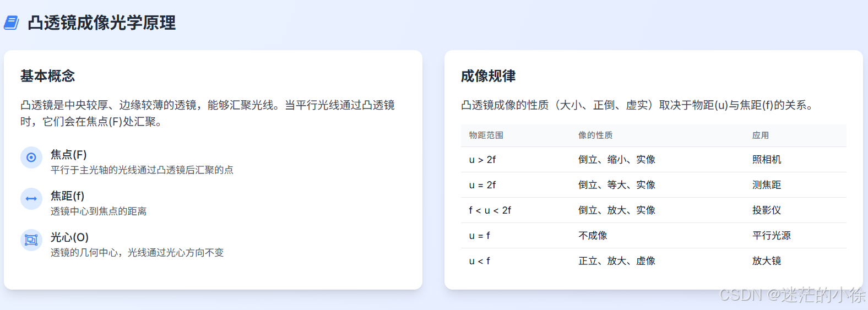This screenshot has height=310, width=868.
Task: Click the cell 倒立、放大、实像
Action: click(617, 210)
